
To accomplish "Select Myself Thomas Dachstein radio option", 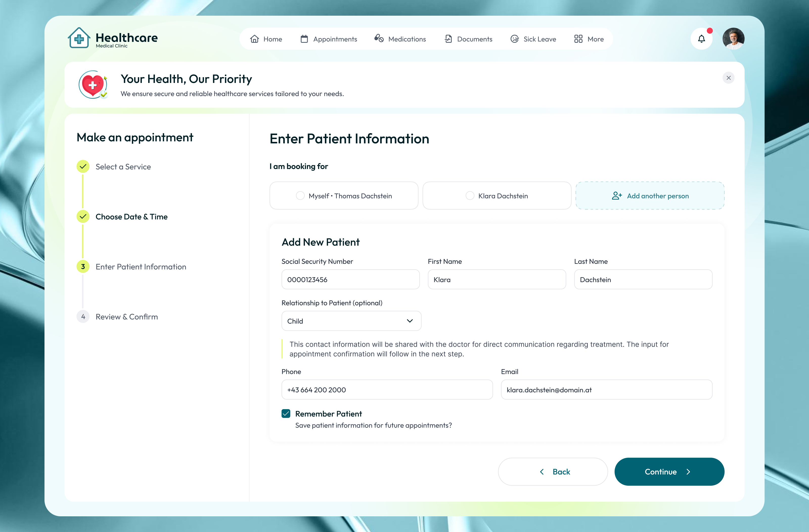I will [x=300, y=196].
